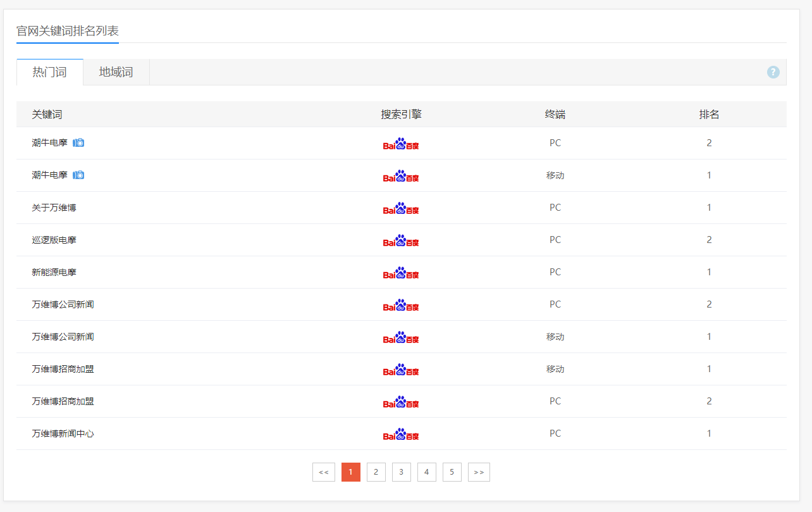Select 万维博招商加盟 keyword in PC row
Image resolution: width=812 pixels, height=512 pixels.
tap(63, 401)
